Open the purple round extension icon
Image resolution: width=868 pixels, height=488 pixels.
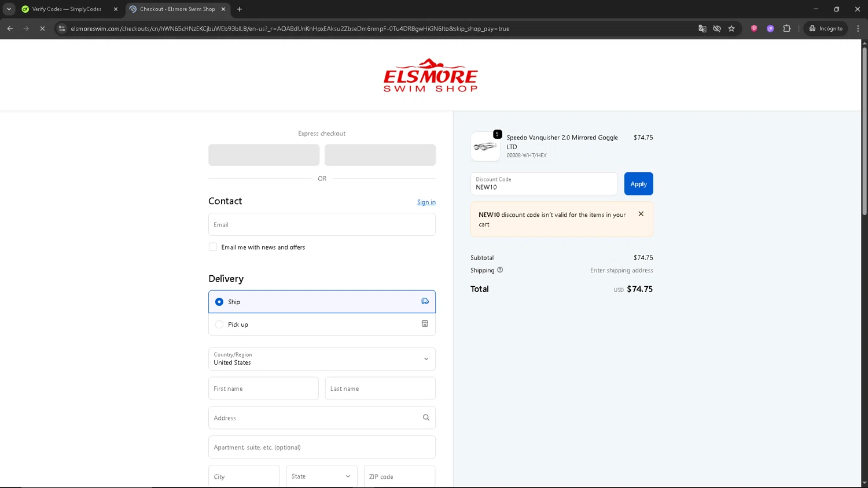[x=770, y=28]
